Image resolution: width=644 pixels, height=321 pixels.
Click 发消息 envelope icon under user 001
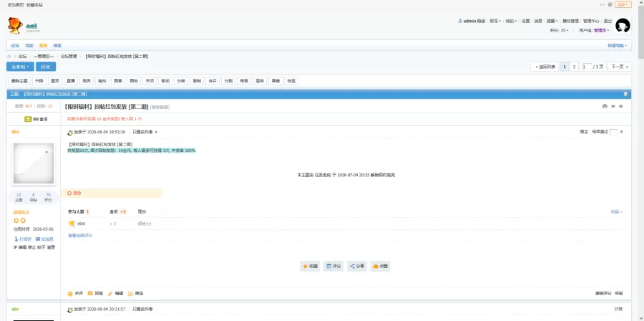[38, 239]
